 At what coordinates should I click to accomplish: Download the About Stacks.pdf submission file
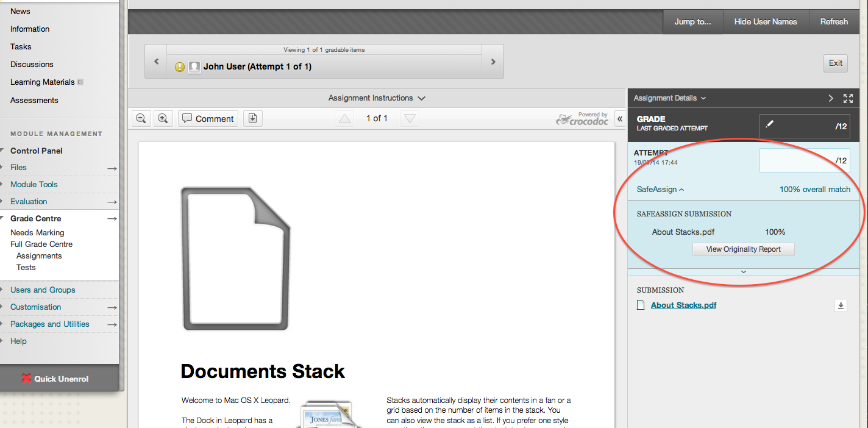841,305
